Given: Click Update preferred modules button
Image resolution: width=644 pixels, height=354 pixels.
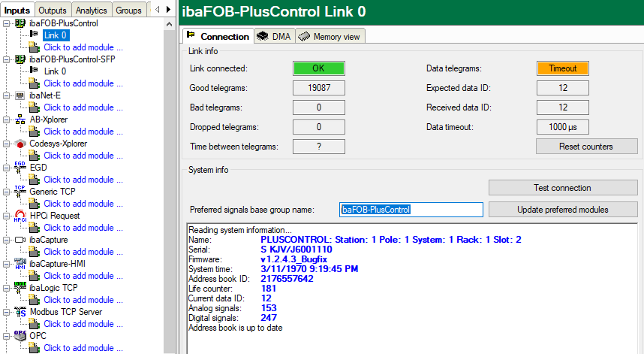Looking at the screenshot, I should pos(563,210).
